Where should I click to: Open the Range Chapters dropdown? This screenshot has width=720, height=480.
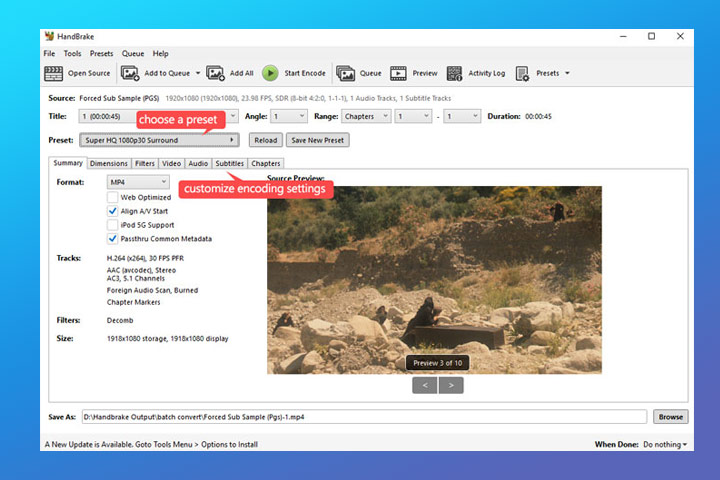[366, 116]
